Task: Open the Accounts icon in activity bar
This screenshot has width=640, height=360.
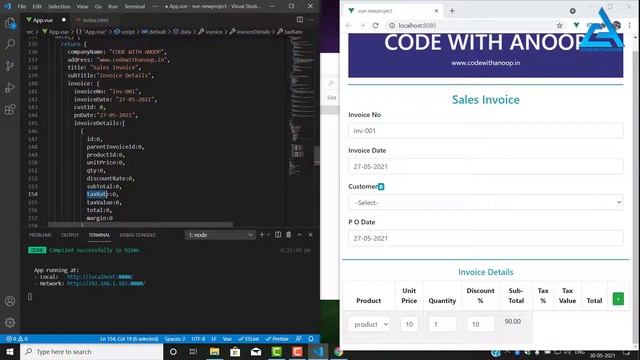Action: (x=10, y=301)
